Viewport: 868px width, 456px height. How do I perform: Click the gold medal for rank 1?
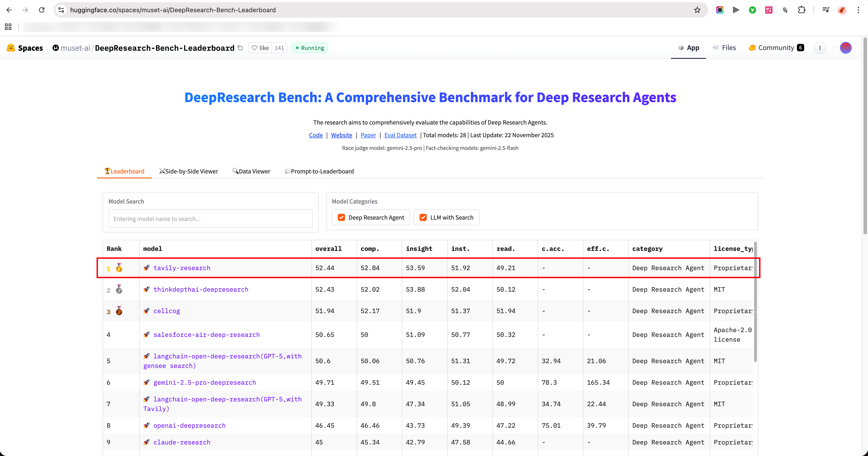[119, 268]
